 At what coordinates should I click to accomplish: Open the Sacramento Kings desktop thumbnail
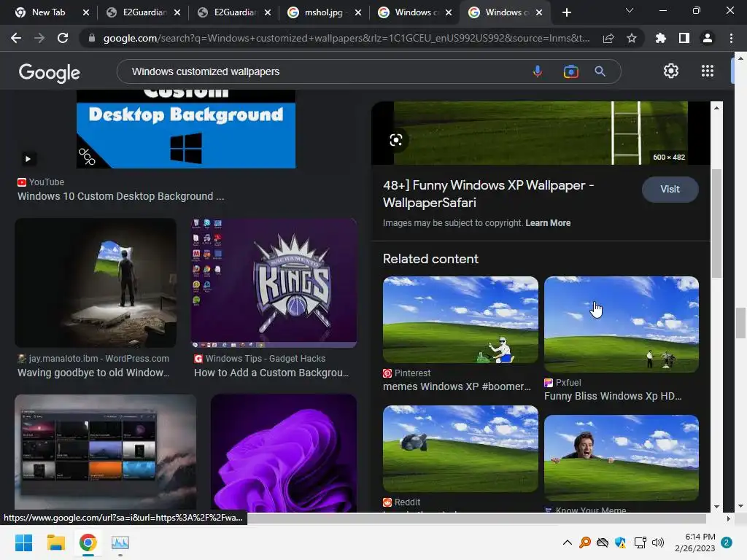click(274, 283)
